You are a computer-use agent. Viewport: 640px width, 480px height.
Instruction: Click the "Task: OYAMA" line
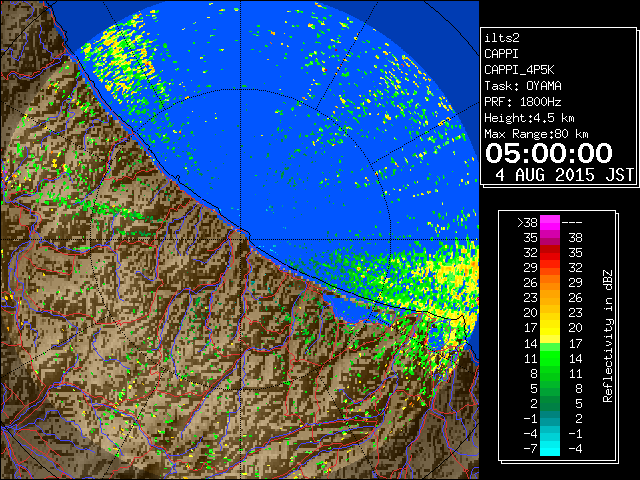523,86
